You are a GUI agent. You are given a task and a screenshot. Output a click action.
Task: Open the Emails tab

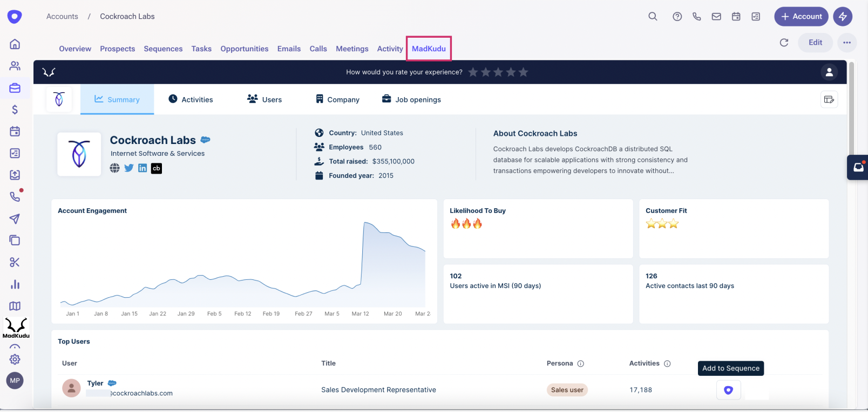point(289,49)
